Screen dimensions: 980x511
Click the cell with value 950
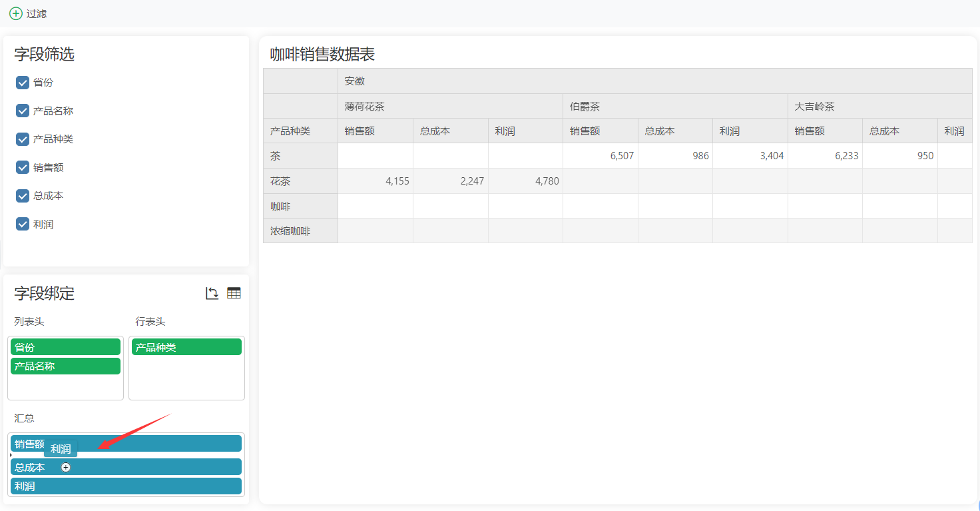click(x=900, y=156)
